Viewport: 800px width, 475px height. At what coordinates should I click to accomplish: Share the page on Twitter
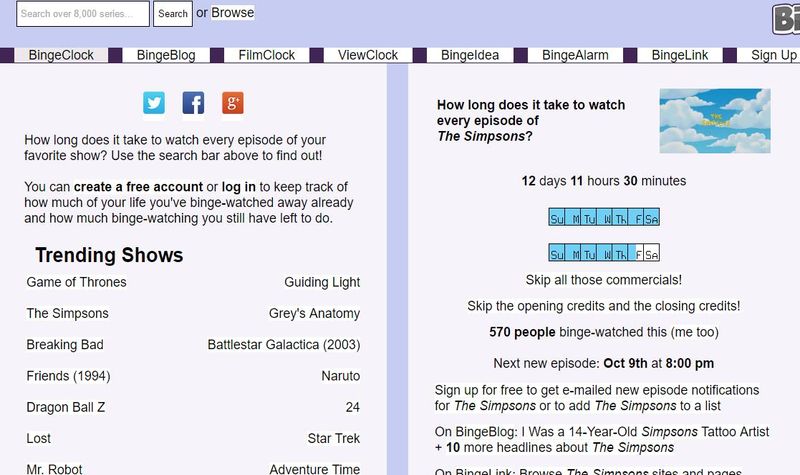pos(154,103)
